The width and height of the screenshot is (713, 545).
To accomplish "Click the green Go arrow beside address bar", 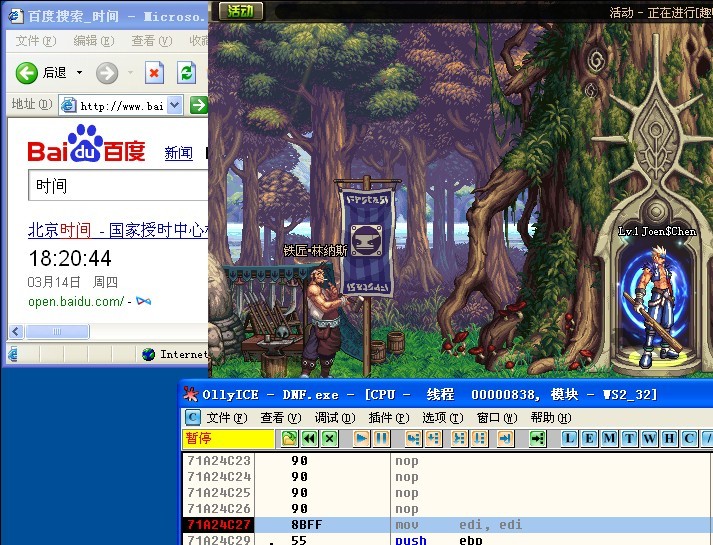I will coord(198,105).
